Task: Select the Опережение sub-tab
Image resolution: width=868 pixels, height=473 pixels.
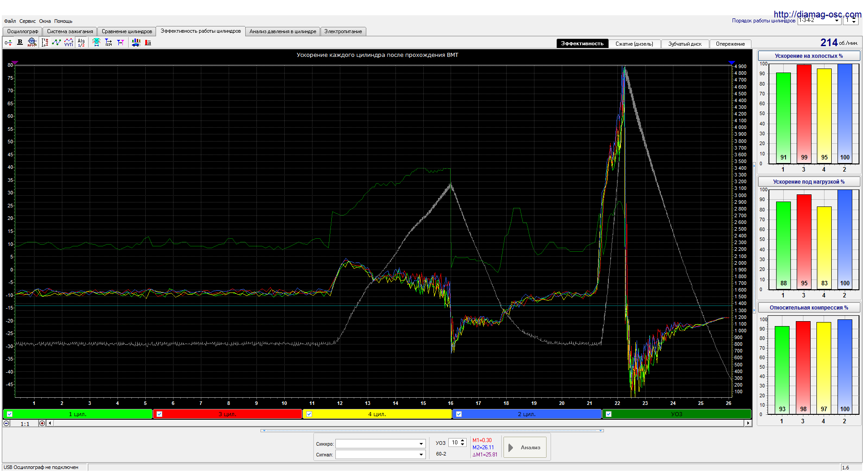Action: pos(730,44)
